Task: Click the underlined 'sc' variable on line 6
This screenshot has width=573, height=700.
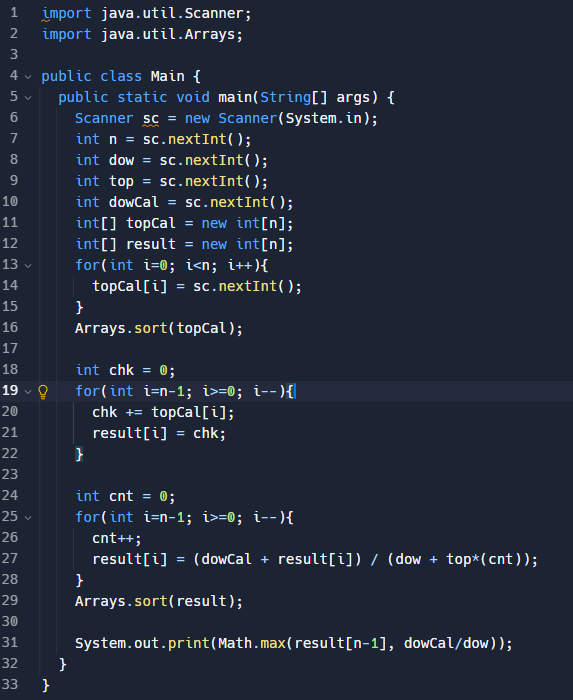Action: tap(151, 119)
